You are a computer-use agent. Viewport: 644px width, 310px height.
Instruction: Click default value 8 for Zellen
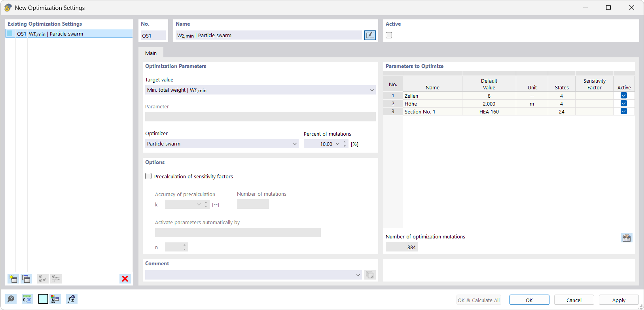[489, 96]
